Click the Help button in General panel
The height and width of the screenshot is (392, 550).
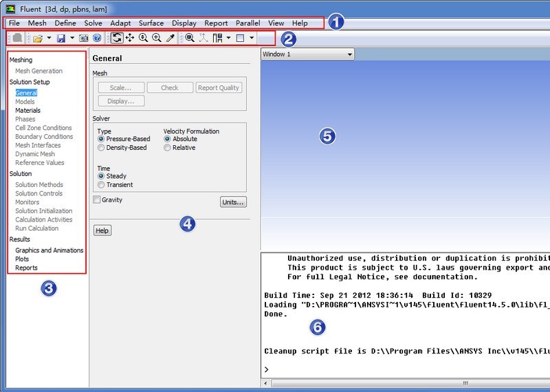[x=102, y=231]
